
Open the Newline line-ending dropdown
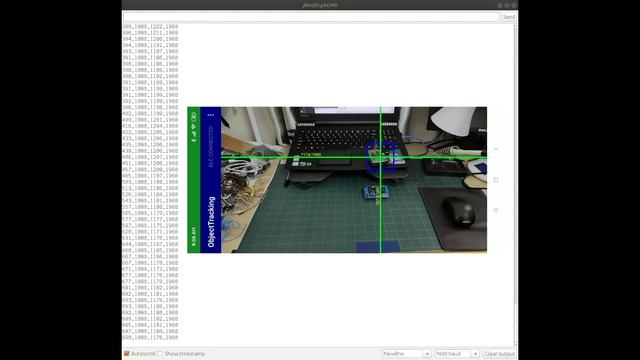[407, 353]
